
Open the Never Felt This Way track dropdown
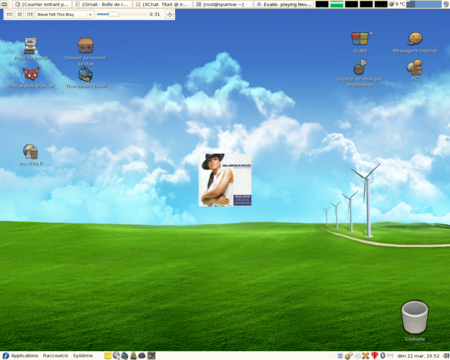point(65,14)
